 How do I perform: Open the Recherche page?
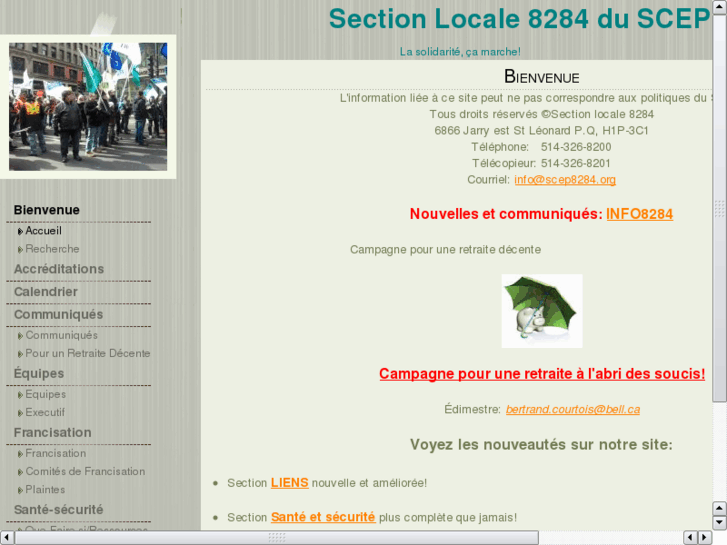click(x=52, y=249)
